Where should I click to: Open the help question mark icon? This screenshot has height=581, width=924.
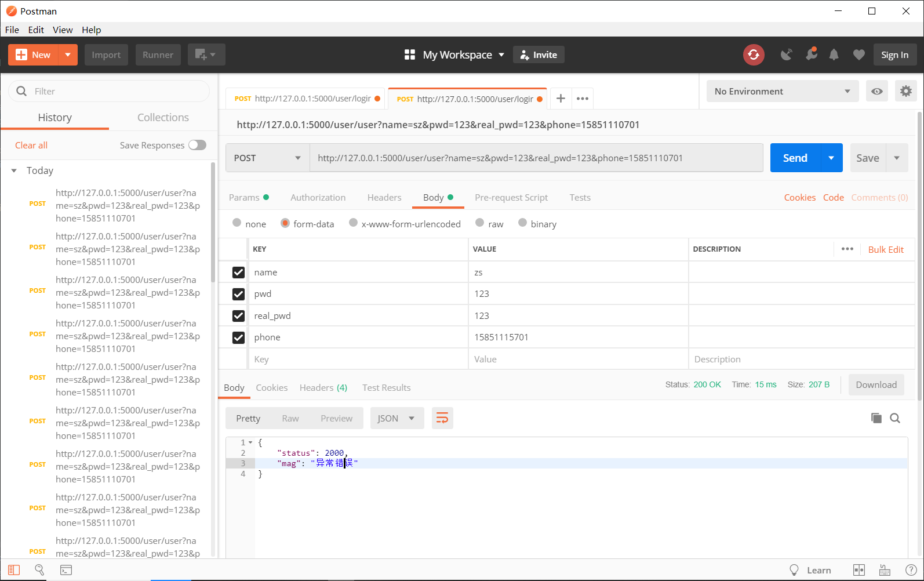click(x=911, y=570)
